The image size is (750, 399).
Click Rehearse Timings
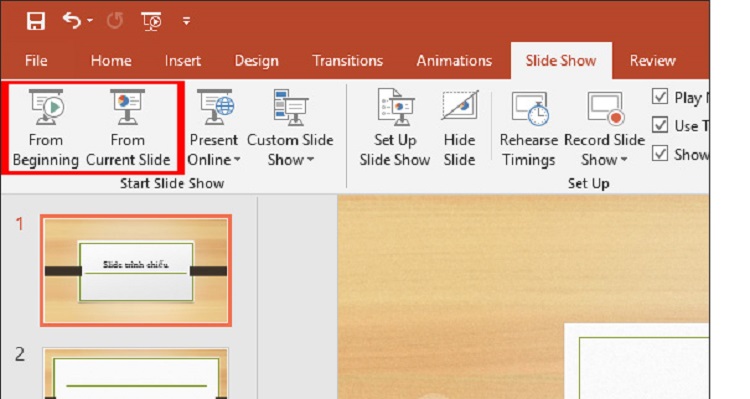[529, 128]
